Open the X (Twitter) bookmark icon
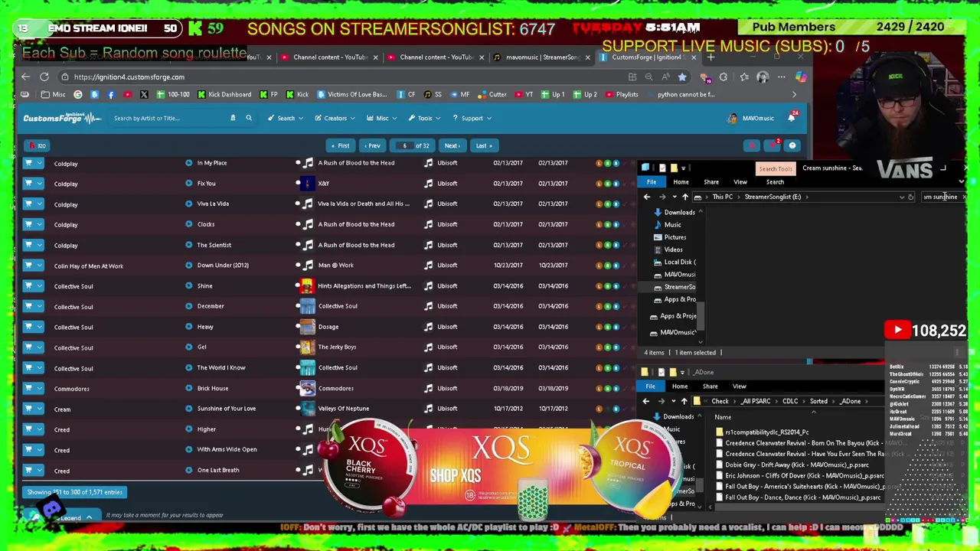The height and width of the screenshot is (551, 980). (144, 94)
